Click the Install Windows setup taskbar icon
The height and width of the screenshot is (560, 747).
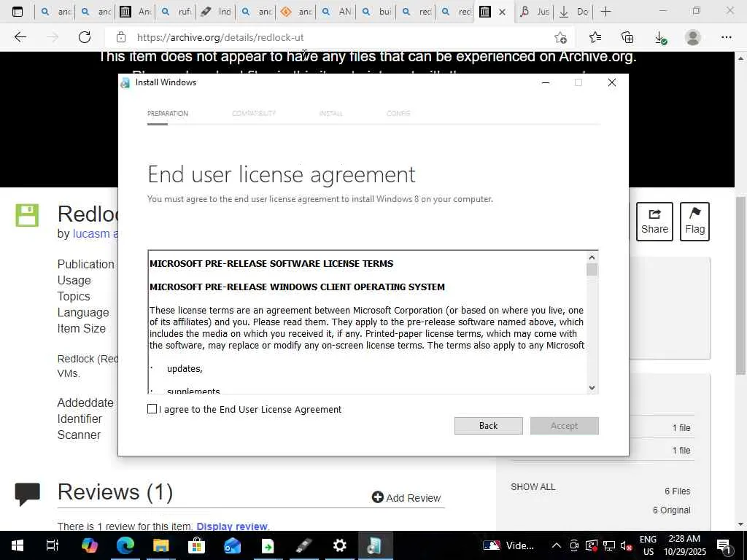[x=375, y=545]
